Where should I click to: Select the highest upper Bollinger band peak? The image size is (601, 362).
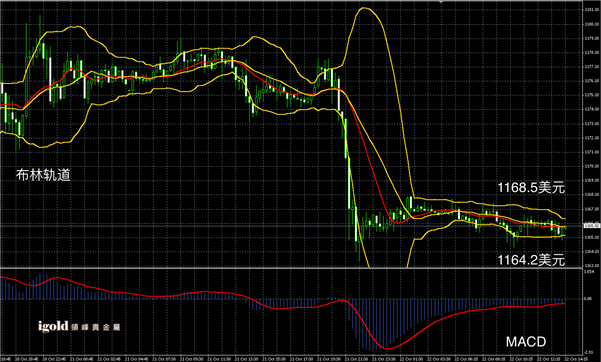point(364,8)
